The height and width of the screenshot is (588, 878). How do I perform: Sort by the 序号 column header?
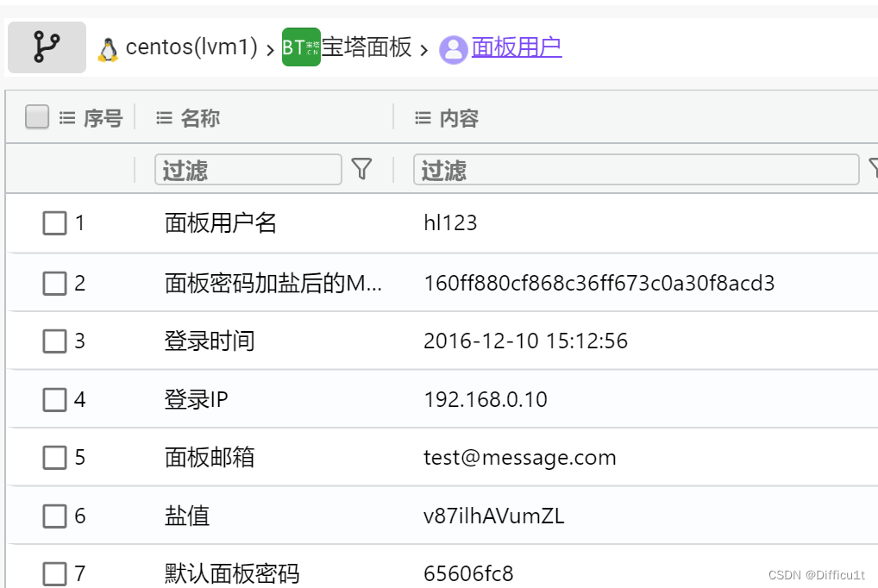(x=103, y=118)
